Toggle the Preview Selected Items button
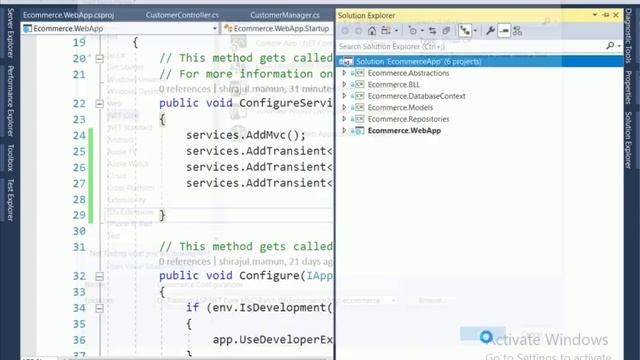Screen dimensions: 640x360 point(504,31)
